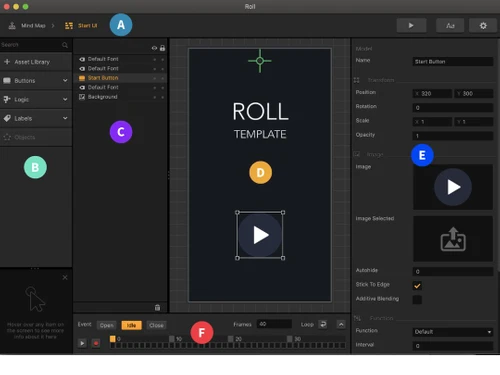The height and width of the screenshot is (375, 500).
Task: Close the hint panel with X
Action: click(x=65, y=277)
